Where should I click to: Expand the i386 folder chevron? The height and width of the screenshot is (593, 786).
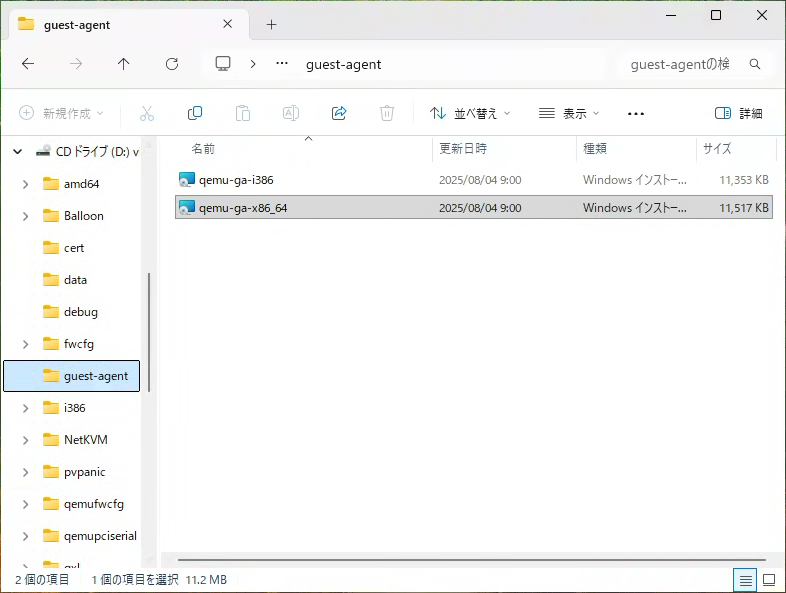[x=26, y=408]
